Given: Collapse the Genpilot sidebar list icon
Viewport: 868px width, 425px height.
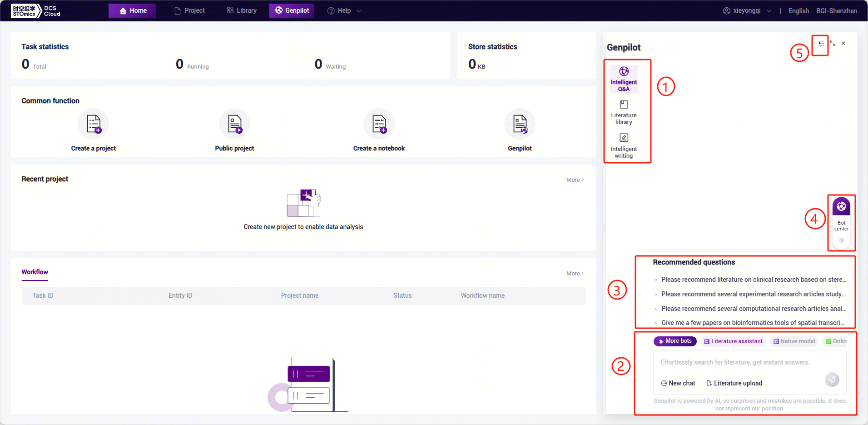Looking at the screenshot, I should [821, 44].
